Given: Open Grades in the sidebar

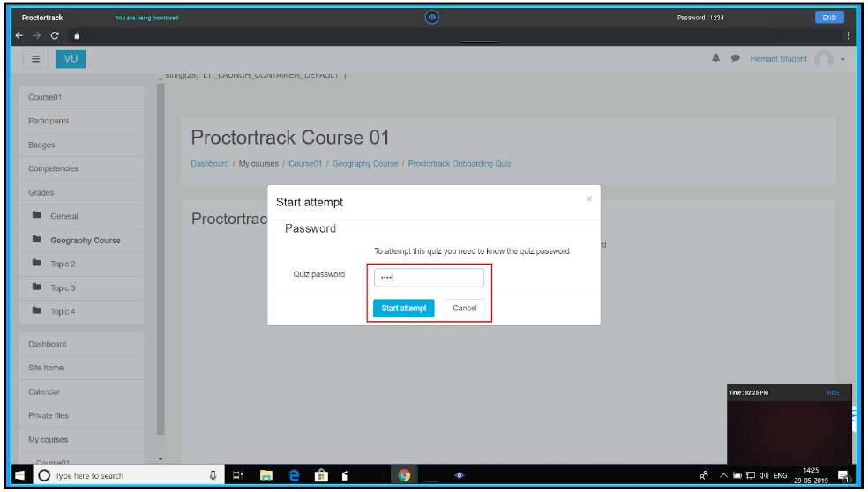Looking at the screenshot, I should [81, 192].
